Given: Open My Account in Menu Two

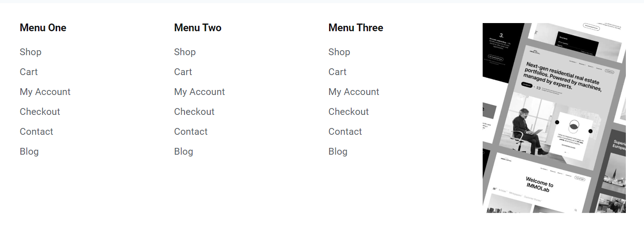Looking at the screenshot, I should (199, 92).
